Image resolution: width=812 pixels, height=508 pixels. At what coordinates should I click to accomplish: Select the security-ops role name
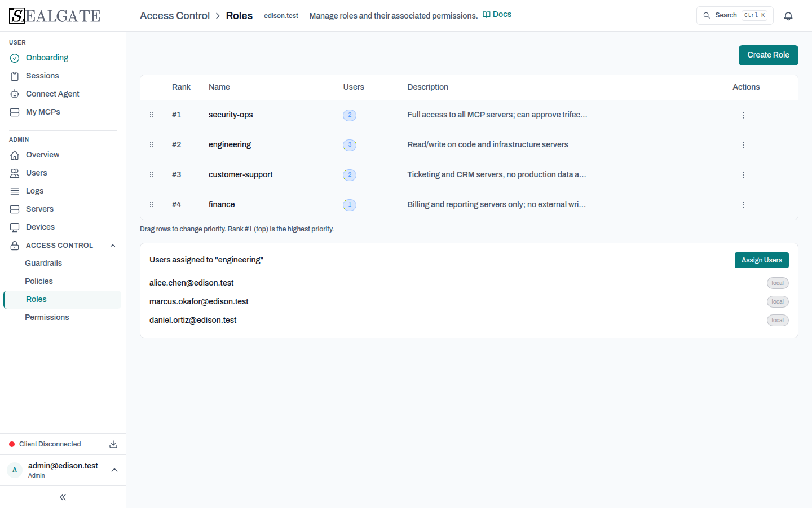click(x=231, y=115)
